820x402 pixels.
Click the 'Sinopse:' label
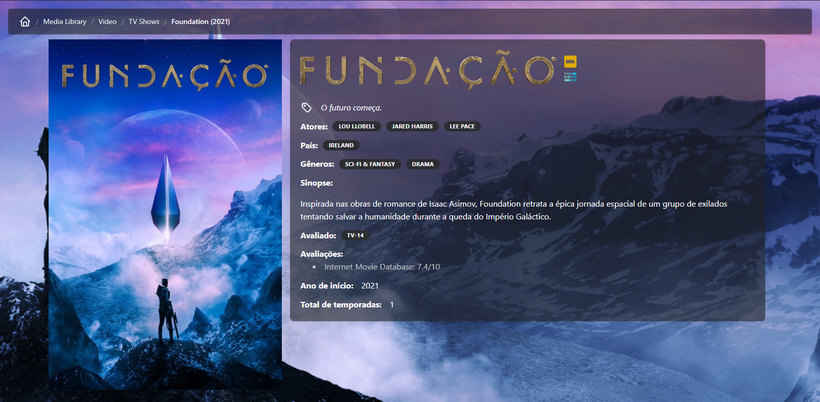tap(316, 183)
